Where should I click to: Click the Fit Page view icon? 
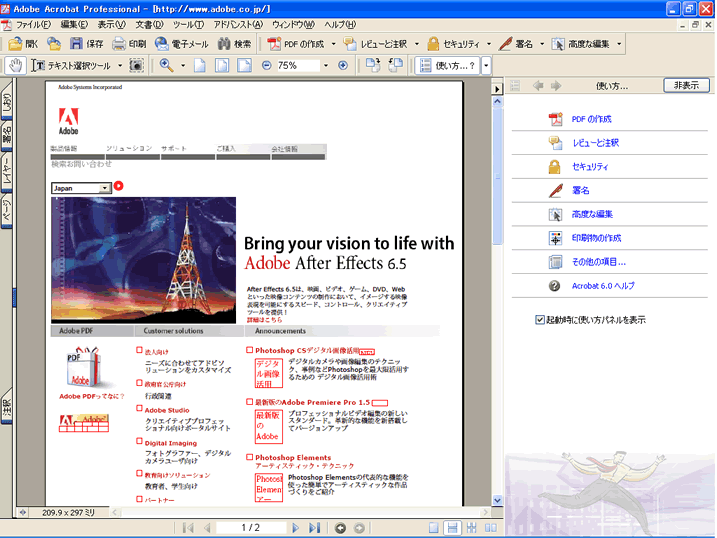point(222,65)
